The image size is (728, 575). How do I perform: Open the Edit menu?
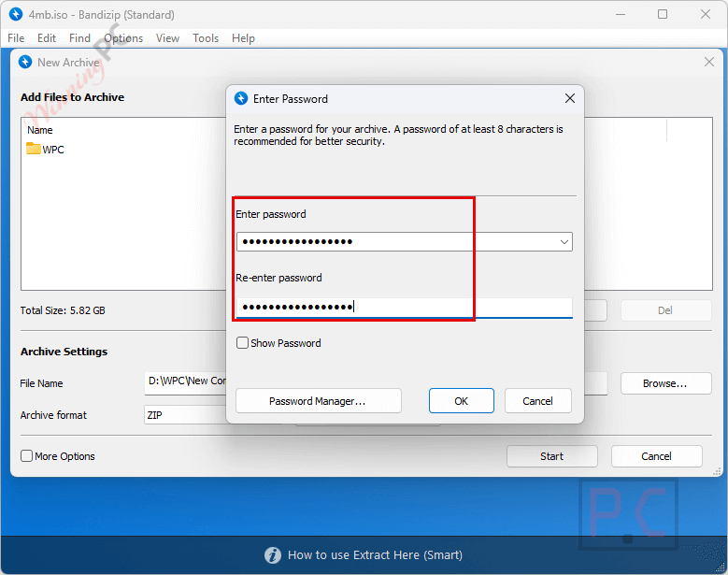pyautogui.click(x=47, y=38)
